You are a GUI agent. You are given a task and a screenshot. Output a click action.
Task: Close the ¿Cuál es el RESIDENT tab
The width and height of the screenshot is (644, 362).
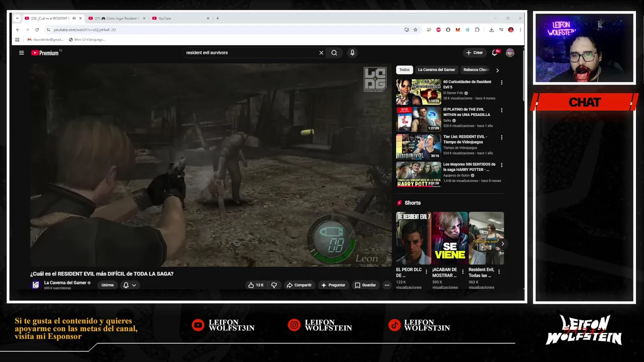tap(80, 18)
